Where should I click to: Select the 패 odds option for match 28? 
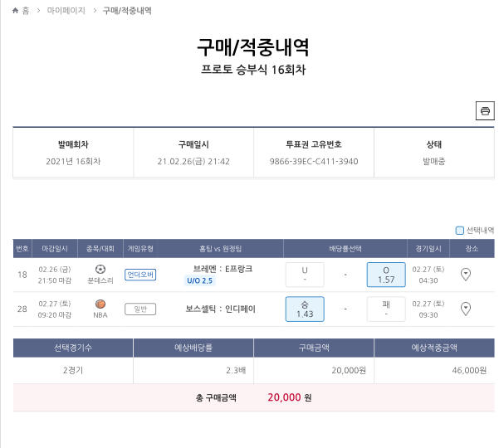point(385,309)
